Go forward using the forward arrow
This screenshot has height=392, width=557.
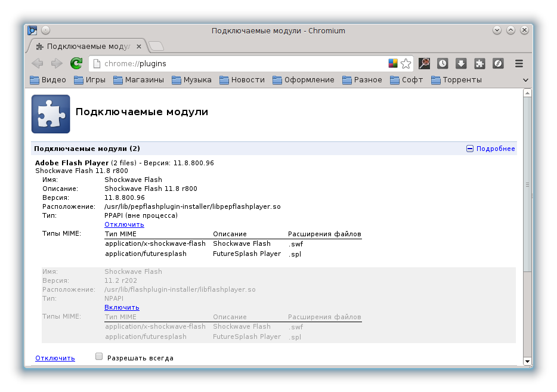point(57,64)
